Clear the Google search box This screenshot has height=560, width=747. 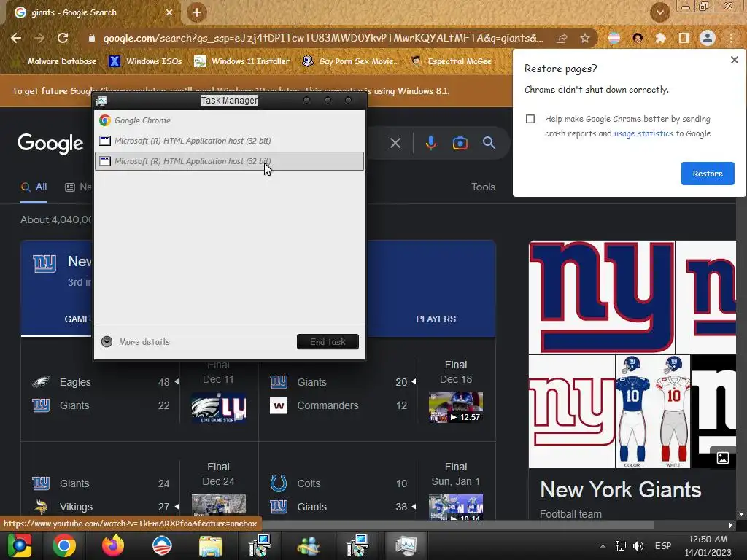pos(395,143)
